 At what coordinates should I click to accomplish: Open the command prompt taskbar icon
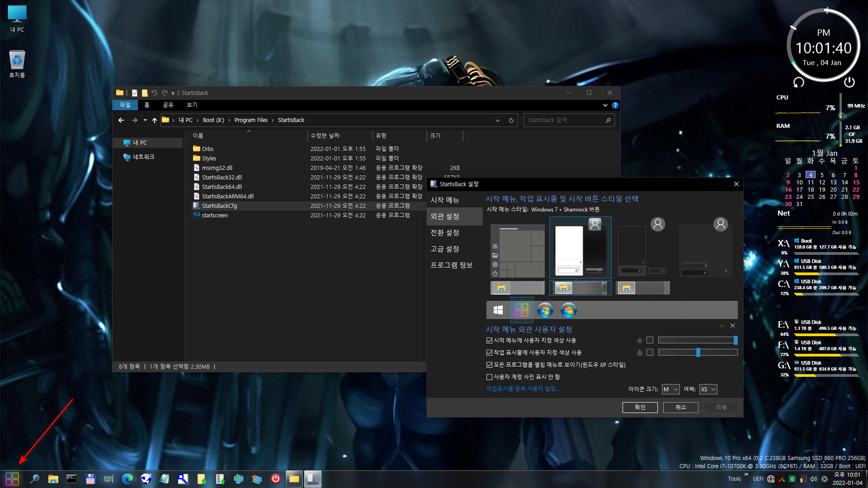click(71, 479)
